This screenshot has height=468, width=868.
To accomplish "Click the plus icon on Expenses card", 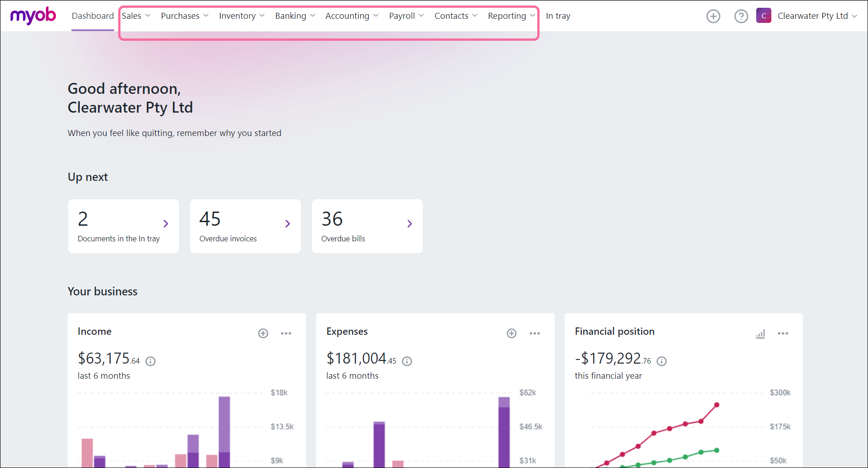I will point(512,333).
